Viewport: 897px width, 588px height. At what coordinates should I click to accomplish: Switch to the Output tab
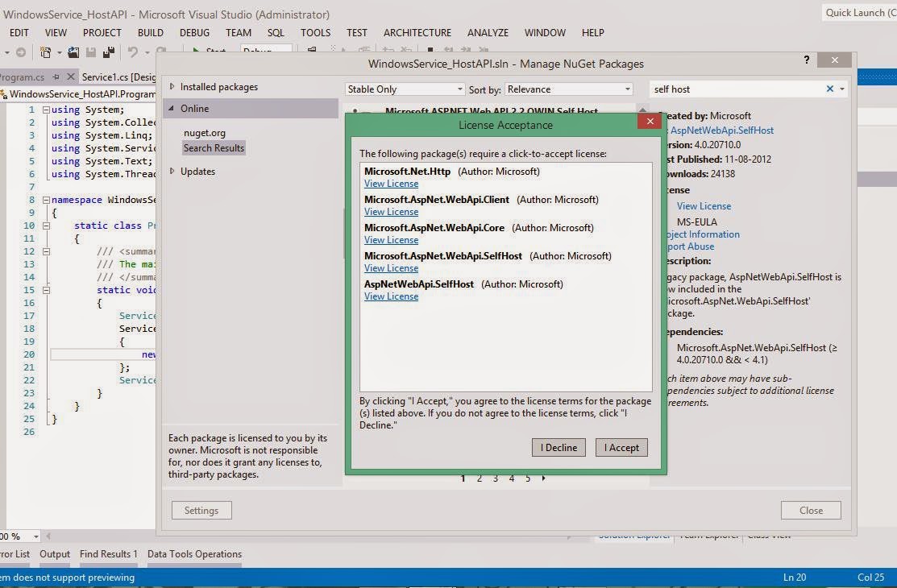click(54, 553)
